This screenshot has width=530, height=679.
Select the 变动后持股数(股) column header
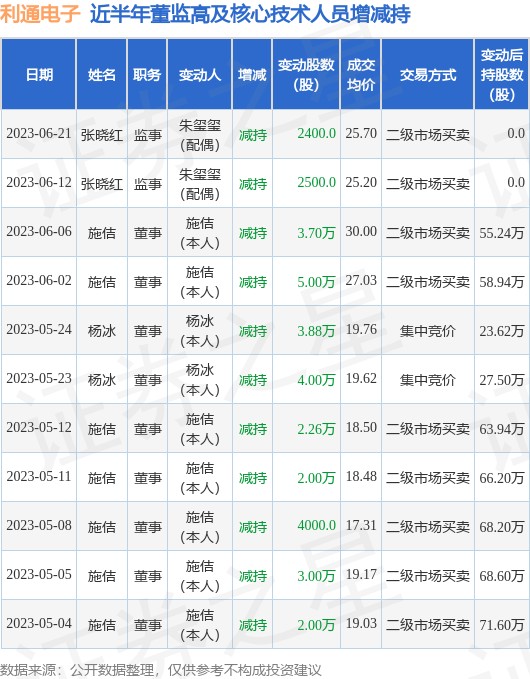502,74
